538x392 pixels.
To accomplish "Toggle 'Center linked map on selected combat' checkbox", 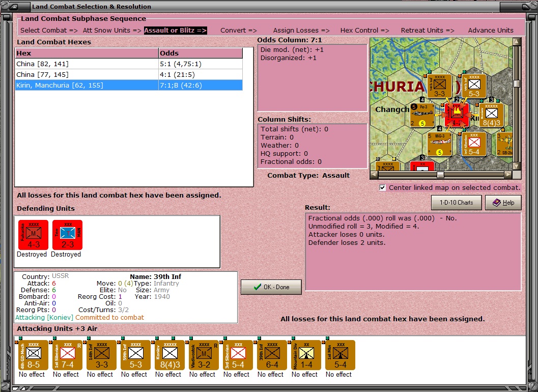I will [x=383, y=188].
